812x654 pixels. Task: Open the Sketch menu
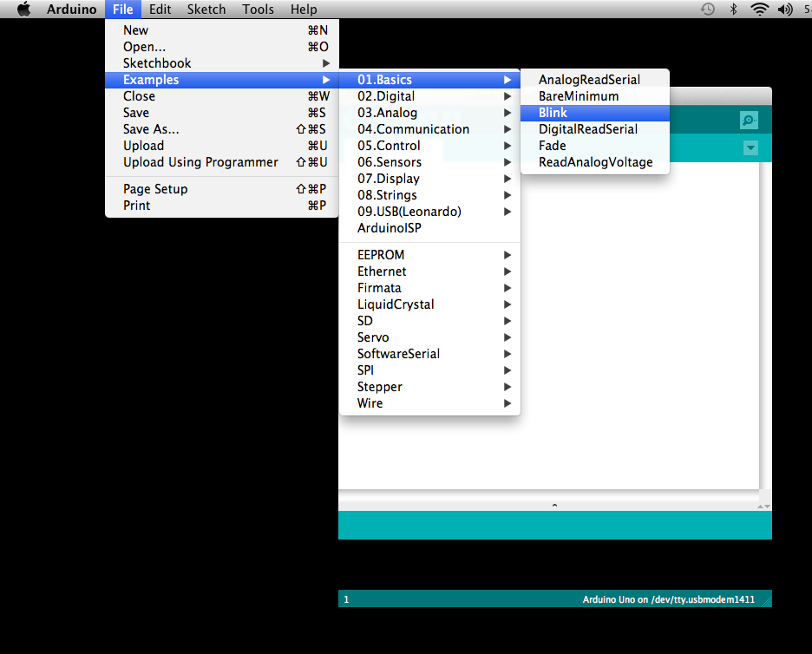(x=206, y=10)
